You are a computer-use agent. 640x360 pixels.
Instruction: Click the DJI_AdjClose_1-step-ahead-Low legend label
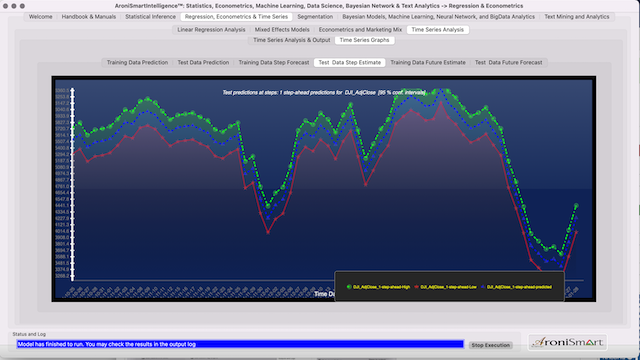tap(449, 287)
